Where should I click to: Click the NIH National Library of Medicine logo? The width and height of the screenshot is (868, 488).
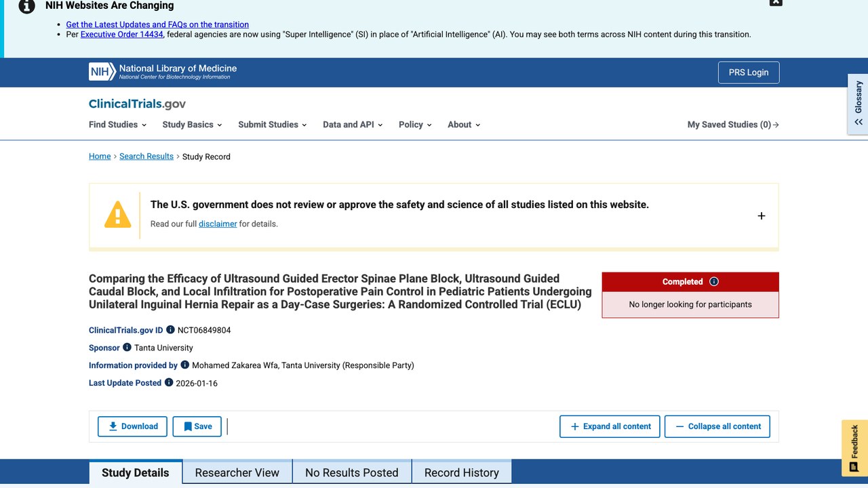click(163, 72)
